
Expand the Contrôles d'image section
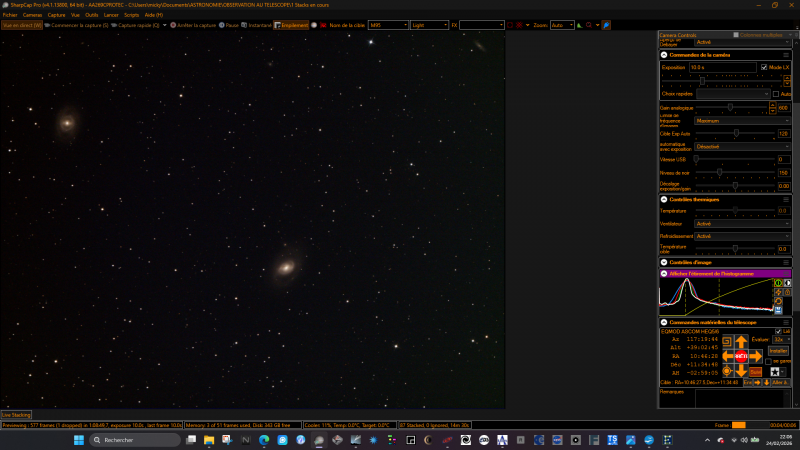pyautogui.click(x=664, y=262)
